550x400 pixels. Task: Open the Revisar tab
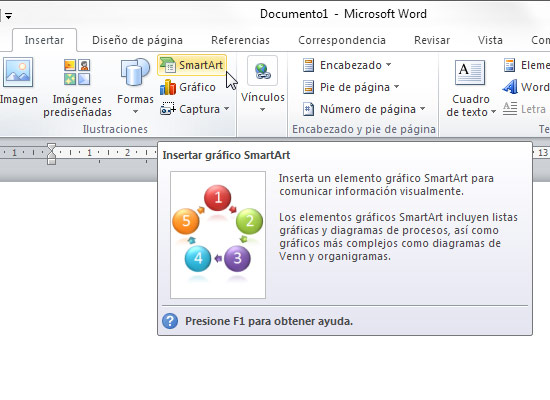pos(432,40)
